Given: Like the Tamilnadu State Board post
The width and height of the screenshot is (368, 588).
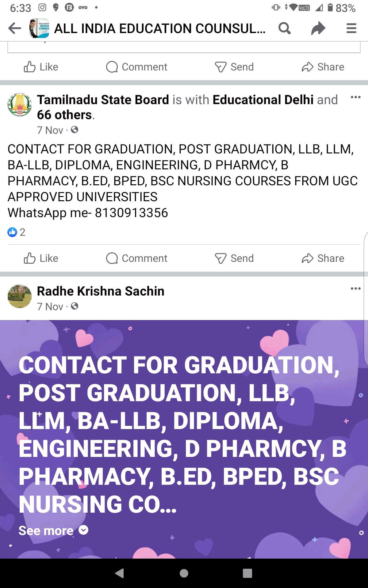Looking at the screenshot, I should (41, 258).
